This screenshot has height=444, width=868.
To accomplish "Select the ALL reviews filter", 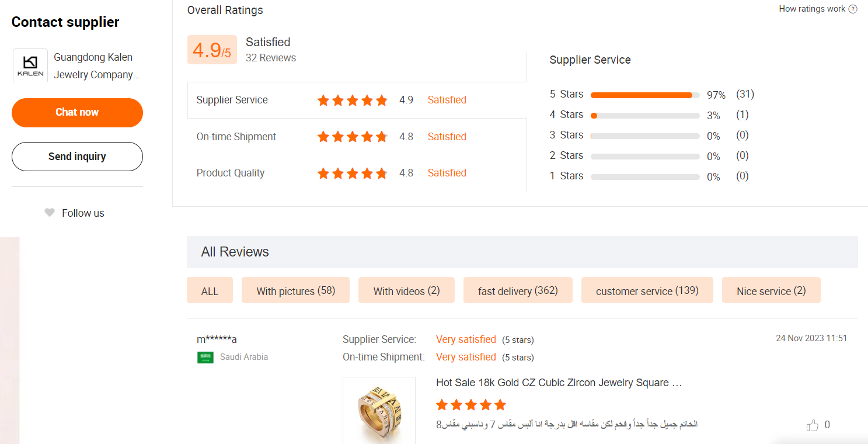I will pos(210,290).
